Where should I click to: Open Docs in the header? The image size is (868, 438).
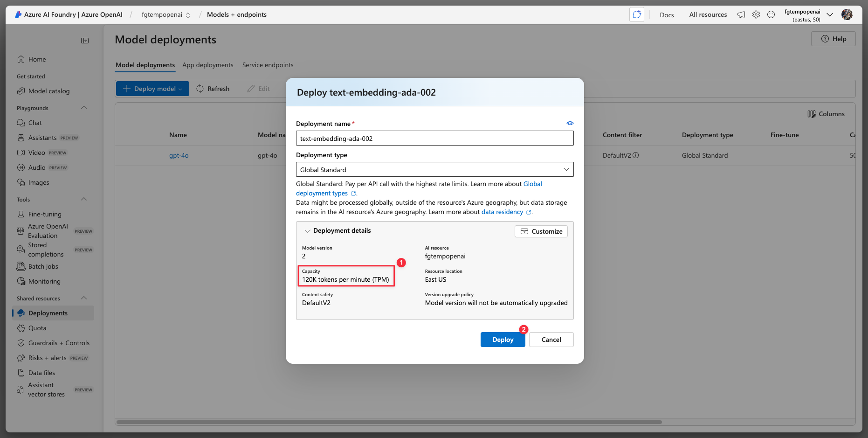[x=667, y=15]
